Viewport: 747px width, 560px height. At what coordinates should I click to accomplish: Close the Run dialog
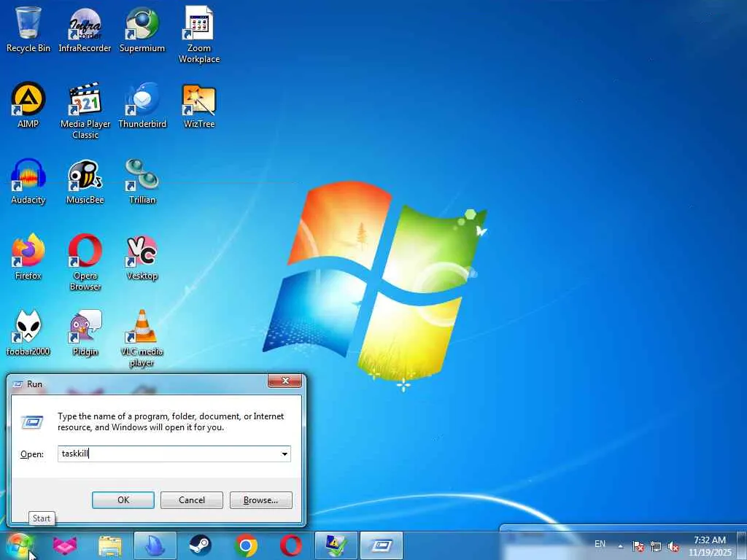(x=285, y=381)
